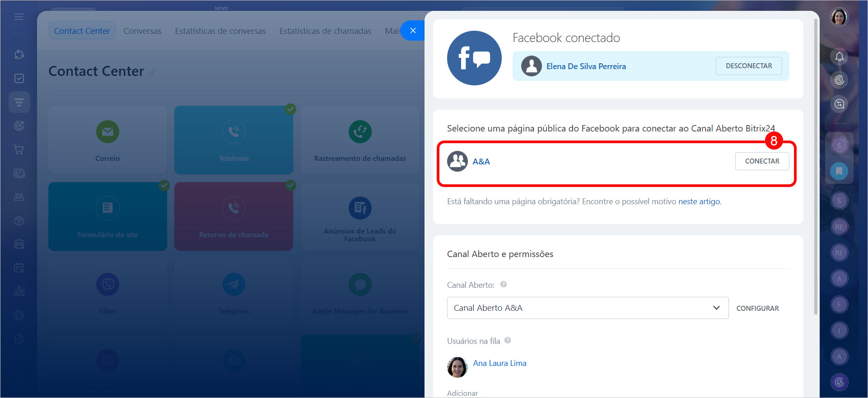Open Estatísticas de conversas tab

(220, 31)
